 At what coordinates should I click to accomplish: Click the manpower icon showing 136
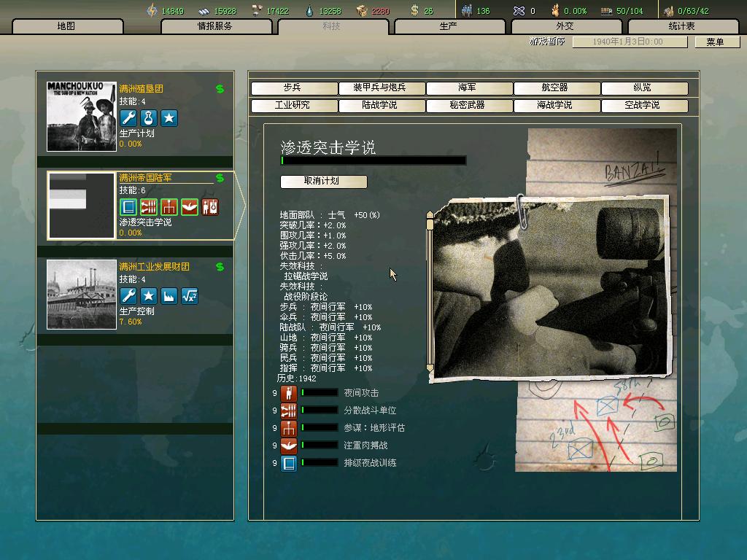point(467,10)
